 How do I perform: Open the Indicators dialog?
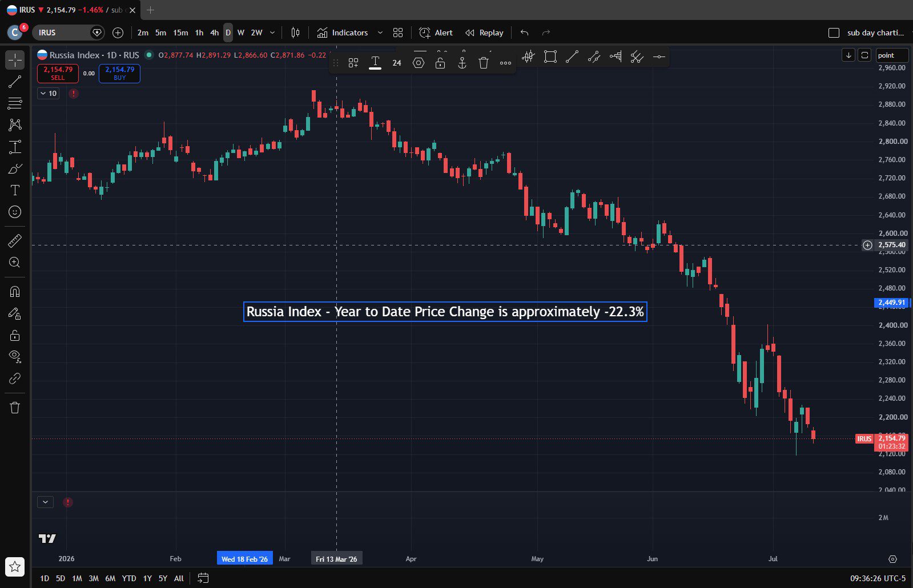pyautogui.click(x=342, y=33)
